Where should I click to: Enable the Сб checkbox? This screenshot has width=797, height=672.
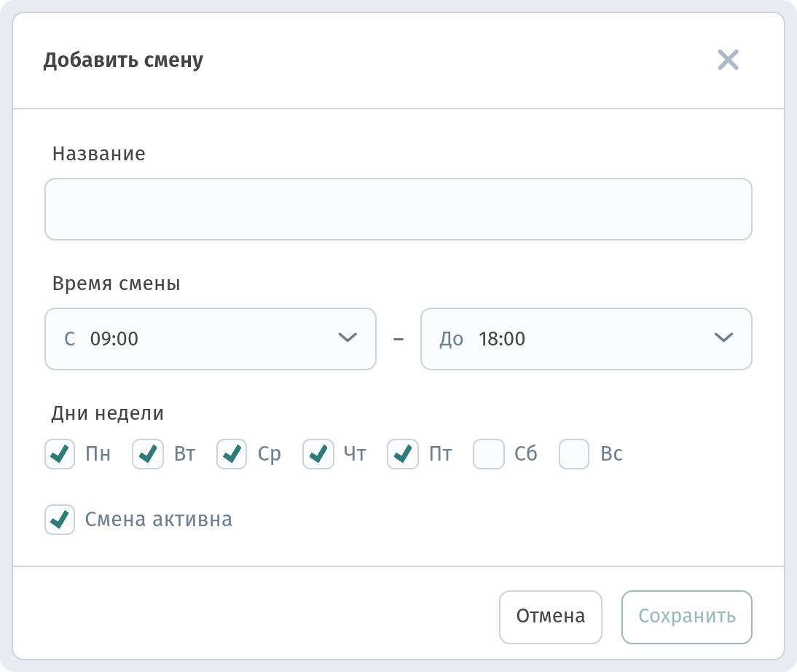coord(488,454)
